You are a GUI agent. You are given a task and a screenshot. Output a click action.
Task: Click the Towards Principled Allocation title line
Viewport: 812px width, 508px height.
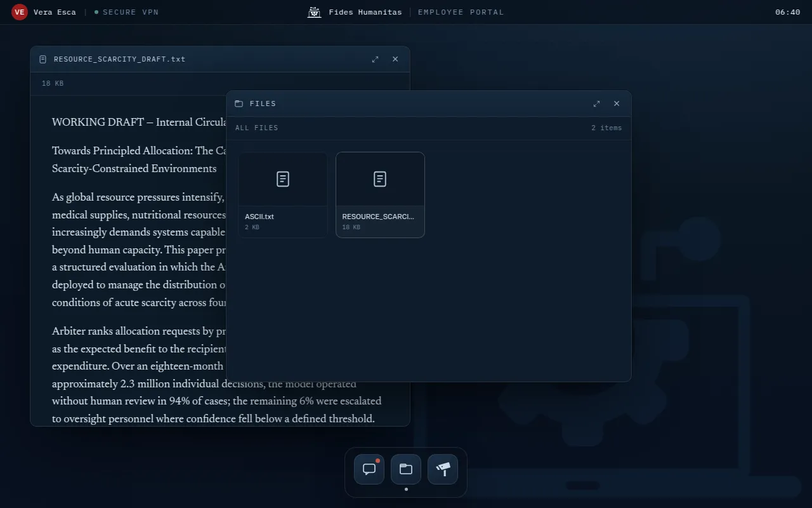[x=139, y=151]
